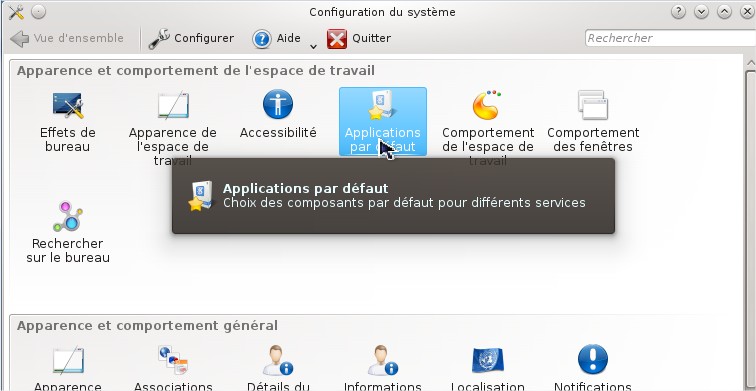This screenshot has width=756, height=391.
Task: Expand the Aide dropdown arrow
Action: click(313, 46)
